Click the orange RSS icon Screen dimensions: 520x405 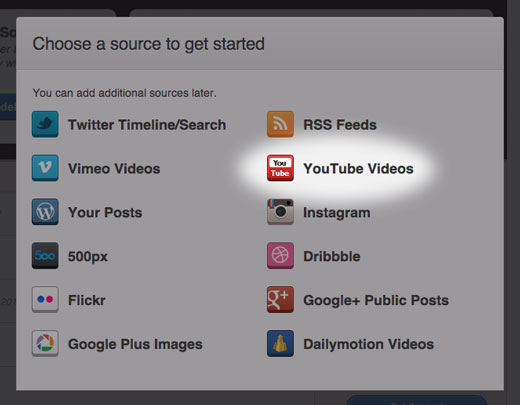280,124
